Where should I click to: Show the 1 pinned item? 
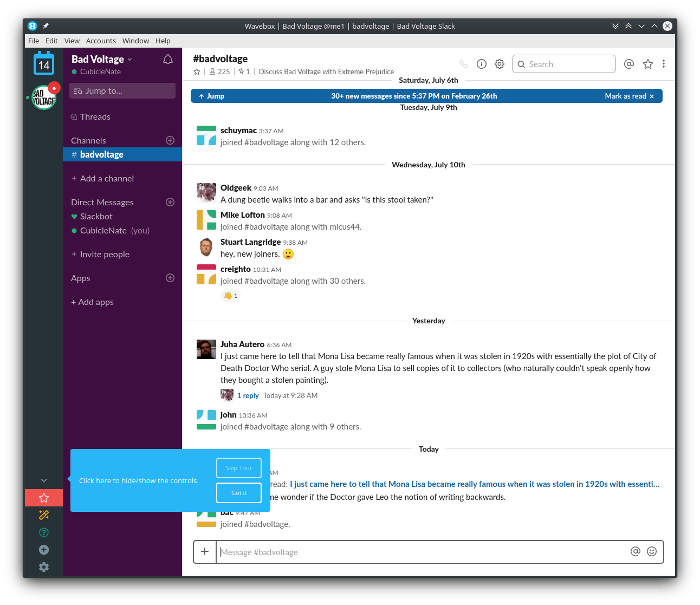[244, 71]
